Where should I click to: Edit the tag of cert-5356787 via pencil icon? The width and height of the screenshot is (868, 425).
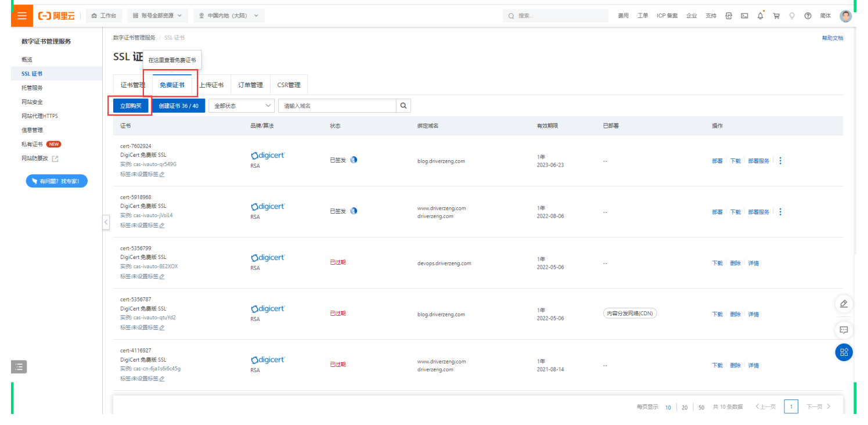click(x=162, y=327)
